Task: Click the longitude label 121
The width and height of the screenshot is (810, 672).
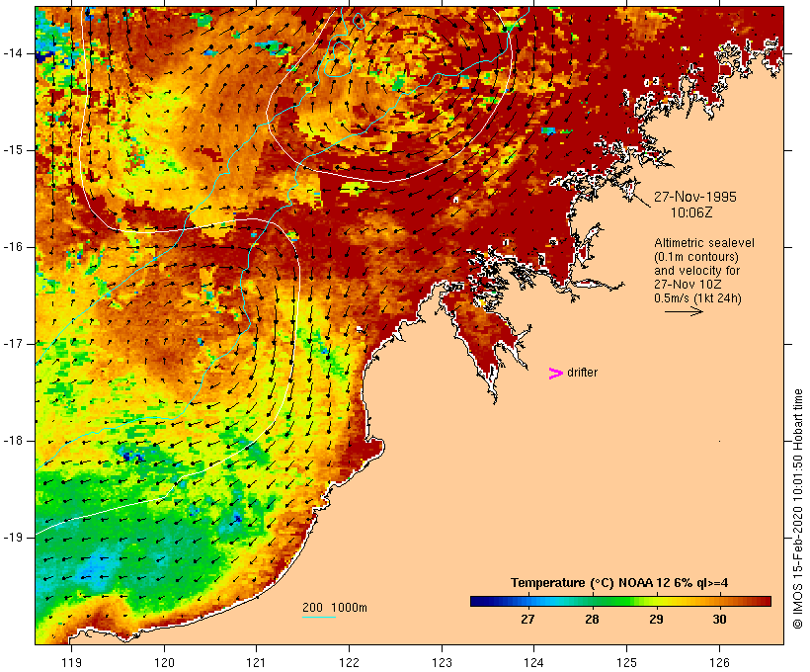Action: (257, 662)
